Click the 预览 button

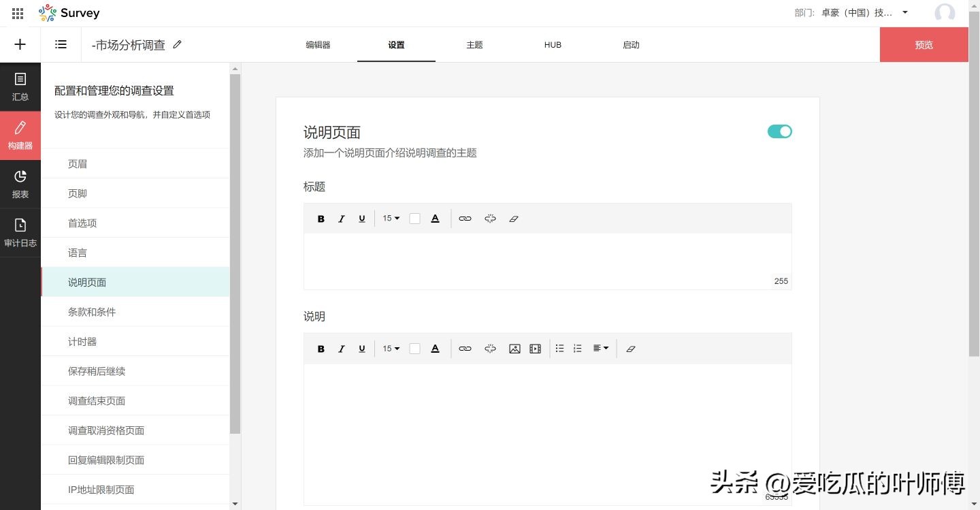pyautogui.click(x=924, y=44)
